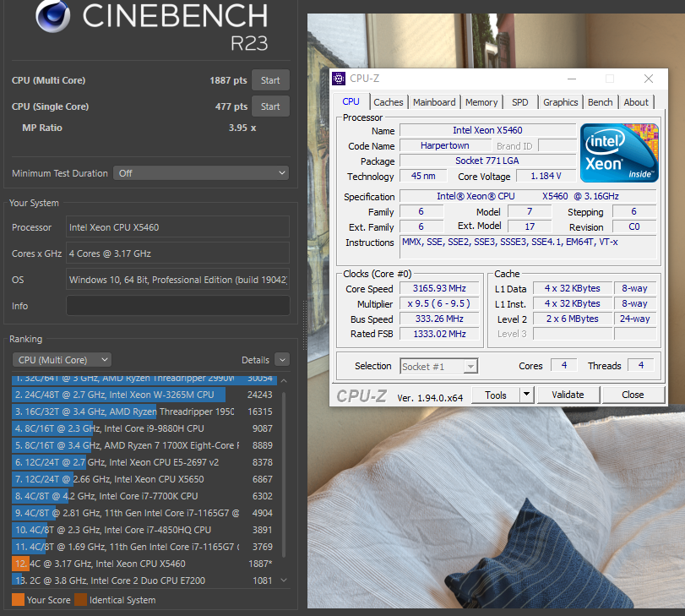685x616 pixels.
Task: Click the Multiplier value x 9.5
Action: coord(439,303)
